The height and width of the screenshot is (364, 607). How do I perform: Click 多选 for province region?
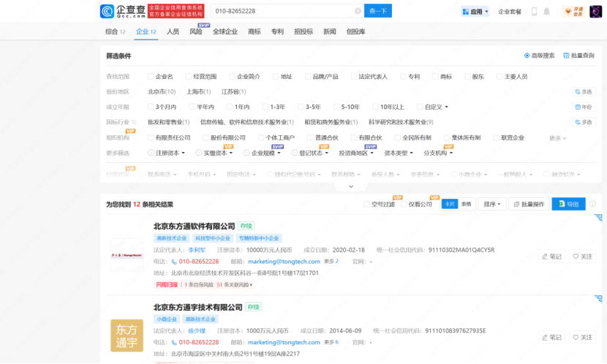584,91
